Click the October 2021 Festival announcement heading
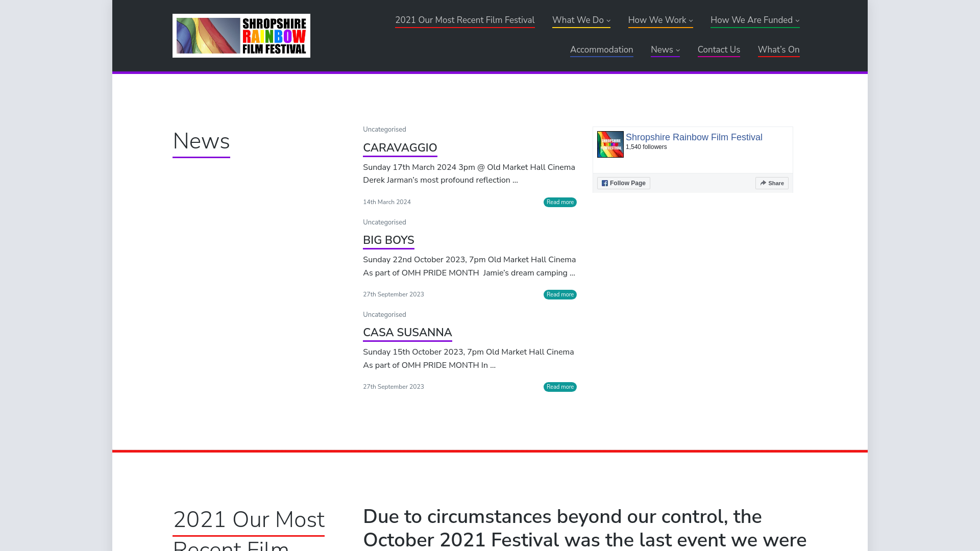The image size is (980, 551). pyautogui.click(x=584, y=528)
